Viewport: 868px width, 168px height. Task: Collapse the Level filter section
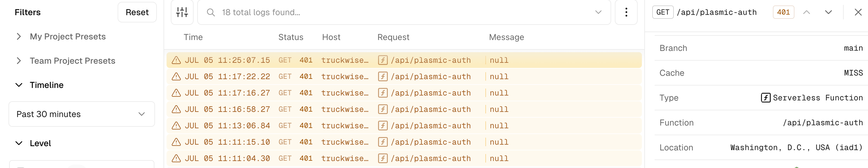pyautogui.click(x=19, y=143)
